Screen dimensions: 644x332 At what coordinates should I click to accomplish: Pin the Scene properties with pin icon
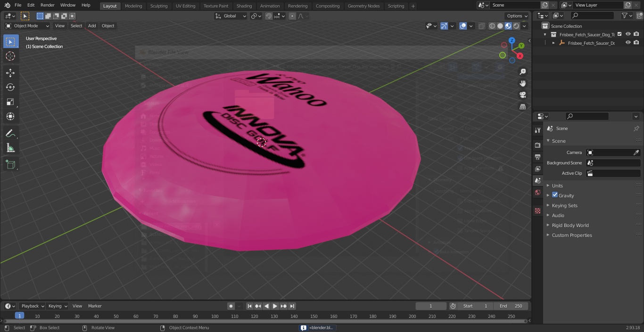click(636, 129)
